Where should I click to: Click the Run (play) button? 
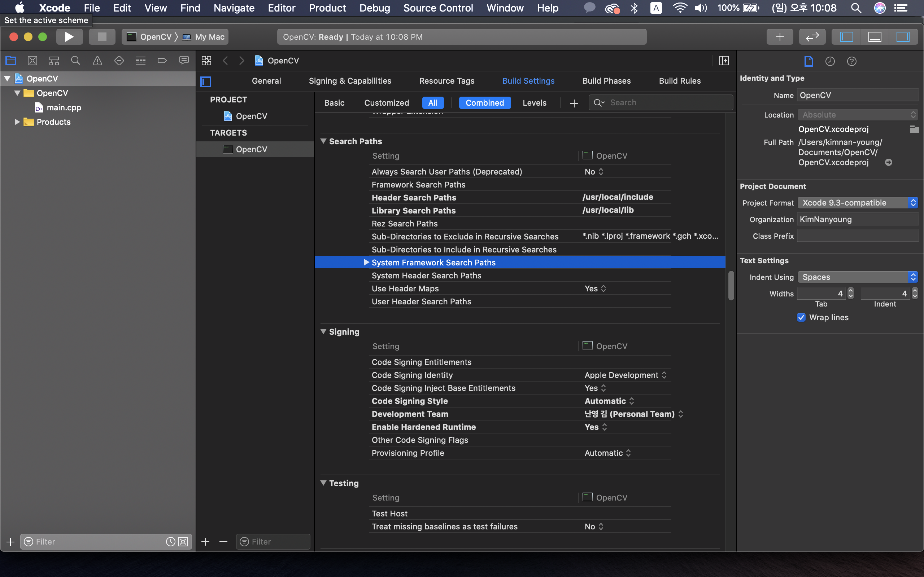tap(69, 37)
